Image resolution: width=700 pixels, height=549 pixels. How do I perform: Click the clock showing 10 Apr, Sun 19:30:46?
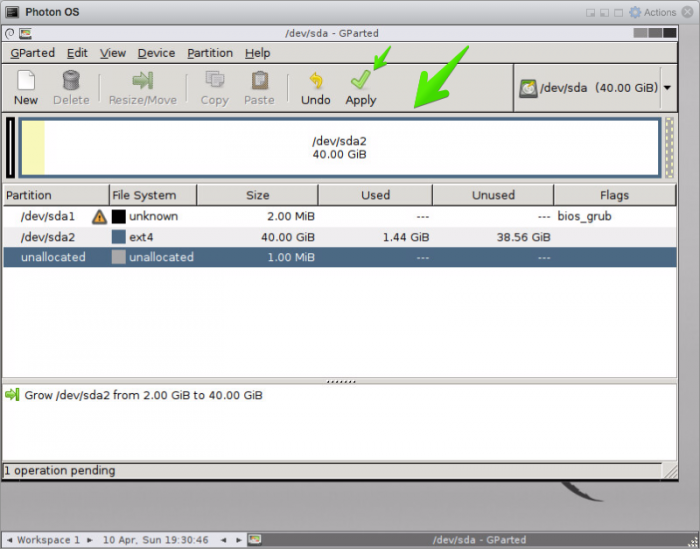[155, 540]
